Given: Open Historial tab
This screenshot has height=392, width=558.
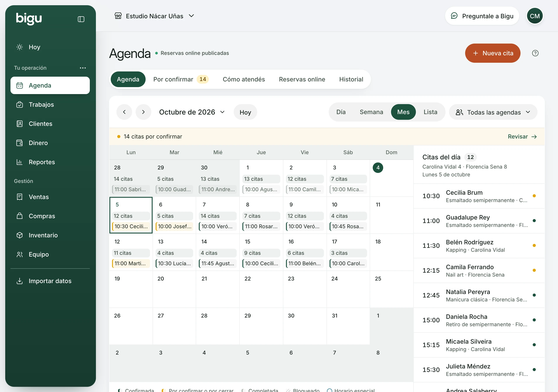Looking at the screenshot, I should [x=351, y=79].
